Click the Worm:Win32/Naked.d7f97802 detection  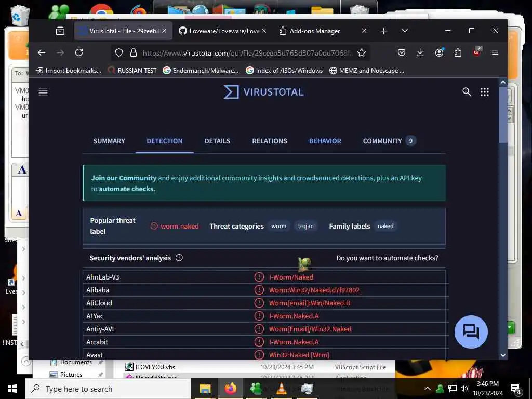(x=314, y=290)
